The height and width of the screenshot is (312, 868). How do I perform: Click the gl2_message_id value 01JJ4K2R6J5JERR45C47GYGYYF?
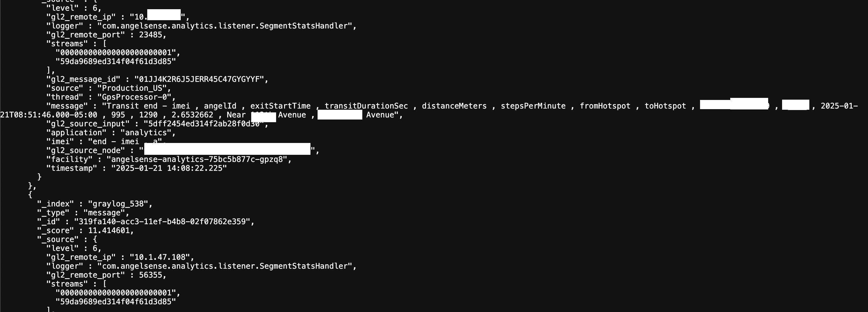click(199, 79)
